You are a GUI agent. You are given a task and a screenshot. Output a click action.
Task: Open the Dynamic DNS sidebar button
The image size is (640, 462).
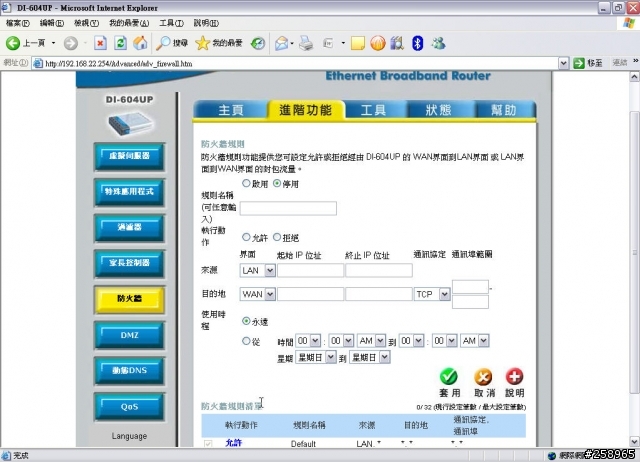click(x=129, y=371)
